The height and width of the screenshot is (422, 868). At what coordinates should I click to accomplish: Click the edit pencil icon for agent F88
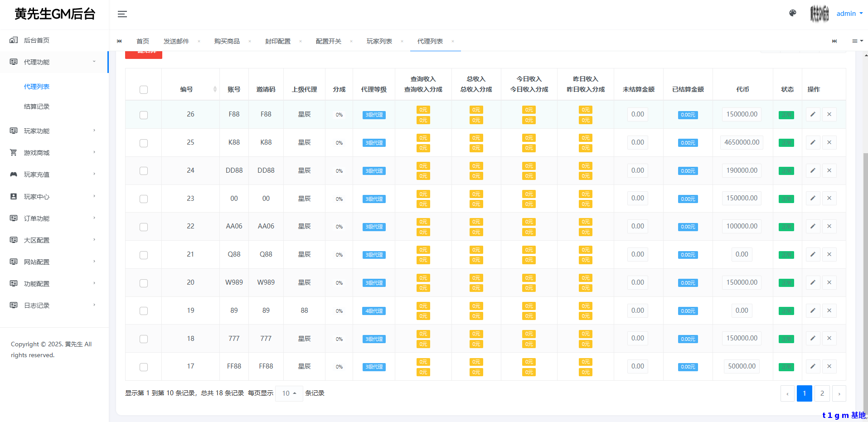click(812, 114)
